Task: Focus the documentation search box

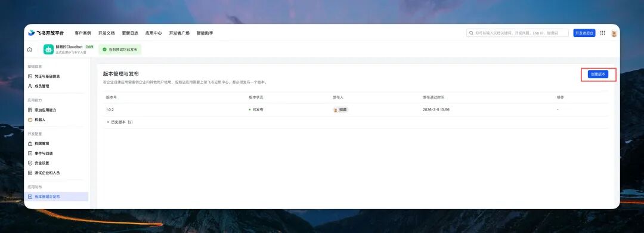Action: [518, 33]
